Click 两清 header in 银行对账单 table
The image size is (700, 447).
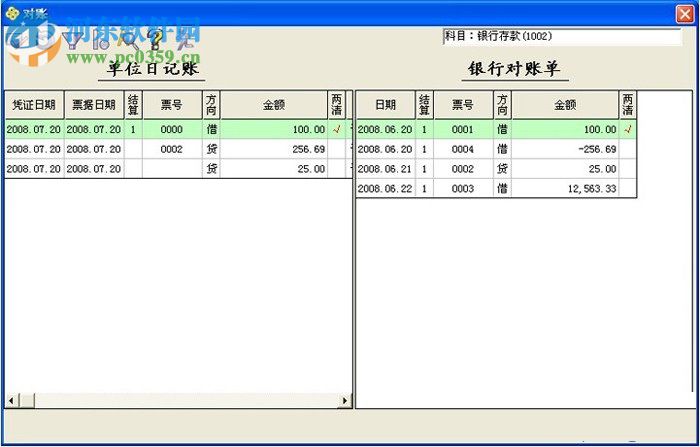628,105
